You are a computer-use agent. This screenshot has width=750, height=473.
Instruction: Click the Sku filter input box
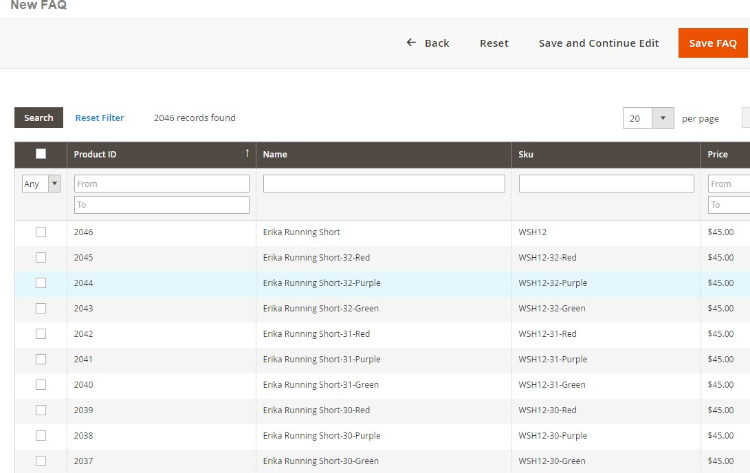pos(606,184)
